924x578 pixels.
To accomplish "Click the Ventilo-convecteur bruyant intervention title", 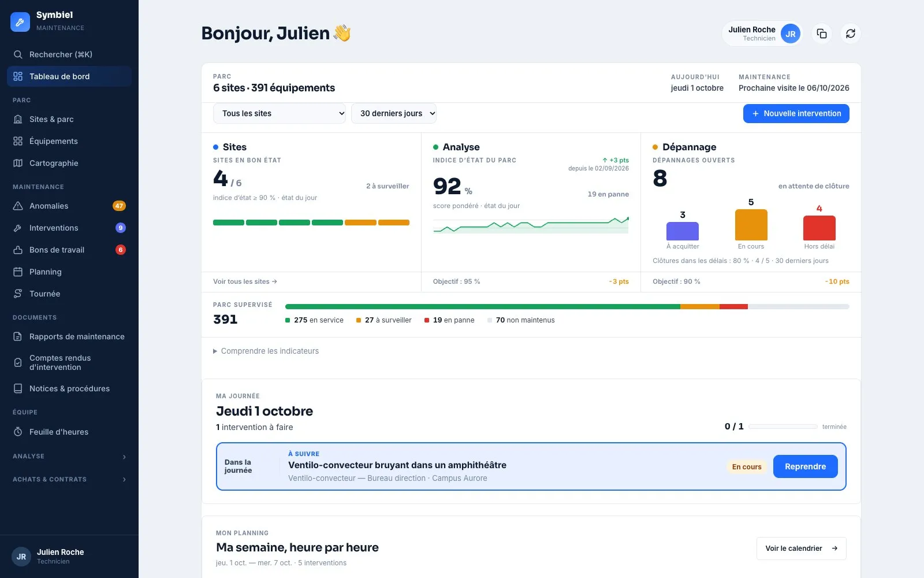I will click(397, 465).
